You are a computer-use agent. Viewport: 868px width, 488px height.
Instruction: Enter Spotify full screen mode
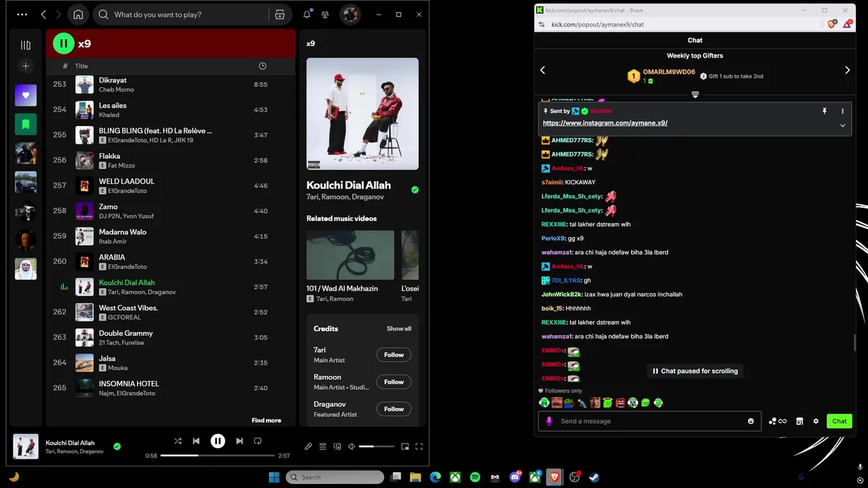[x=419, y=446]
